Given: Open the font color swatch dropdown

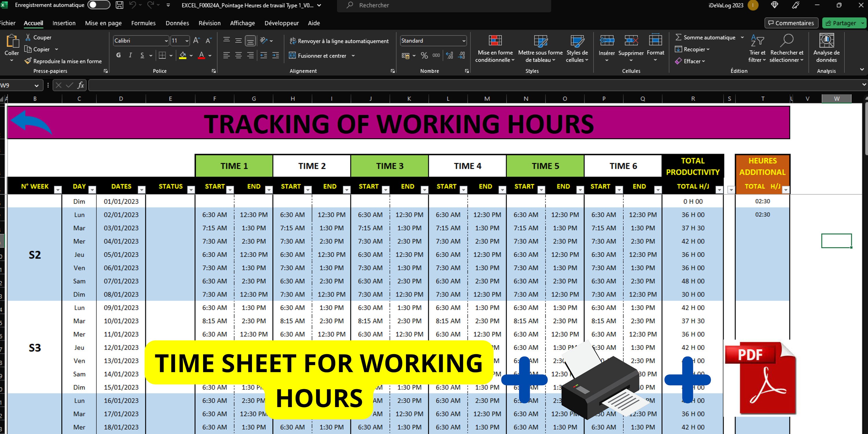Looking at the screenshot, I should pos(209,55).
